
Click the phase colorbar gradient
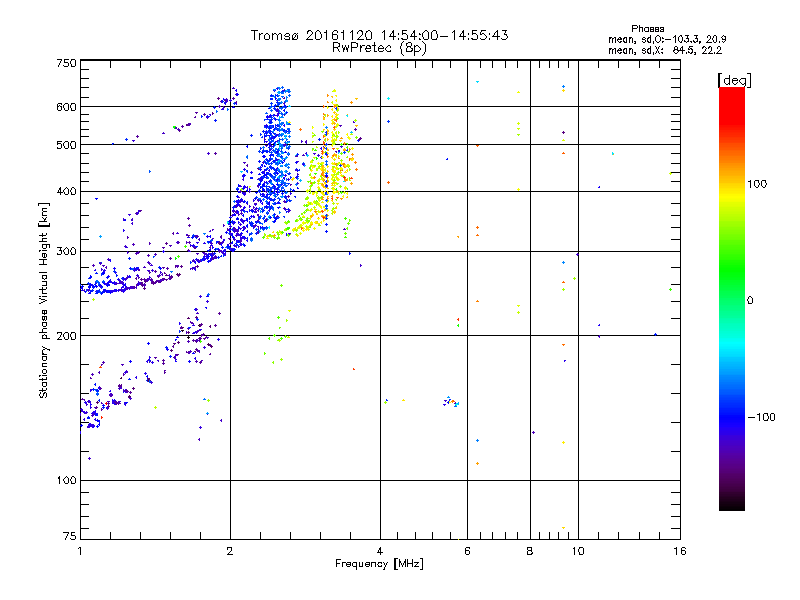point(732,298)
